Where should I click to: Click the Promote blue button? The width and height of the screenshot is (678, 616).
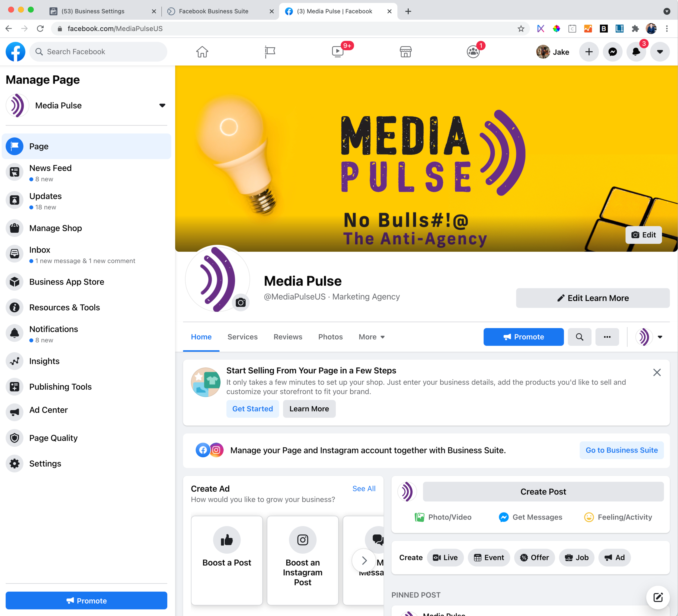pyautogui.click(x=523, y=337)
